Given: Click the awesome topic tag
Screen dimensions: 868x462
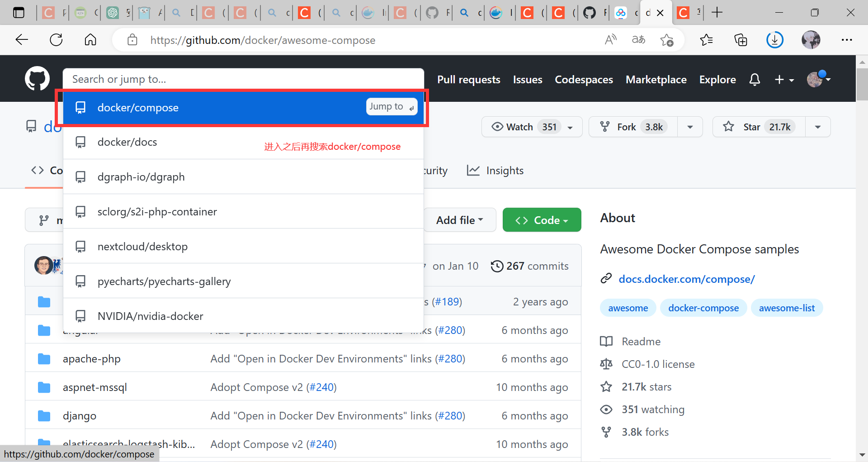Looking at the screenshot, I should tap(628, 308).
